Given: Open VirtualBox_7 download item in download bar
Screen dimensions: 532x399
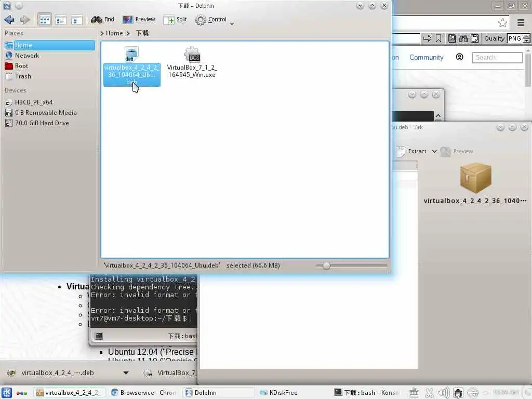Looking at the screenshot, I should click(x=170, y=373).
